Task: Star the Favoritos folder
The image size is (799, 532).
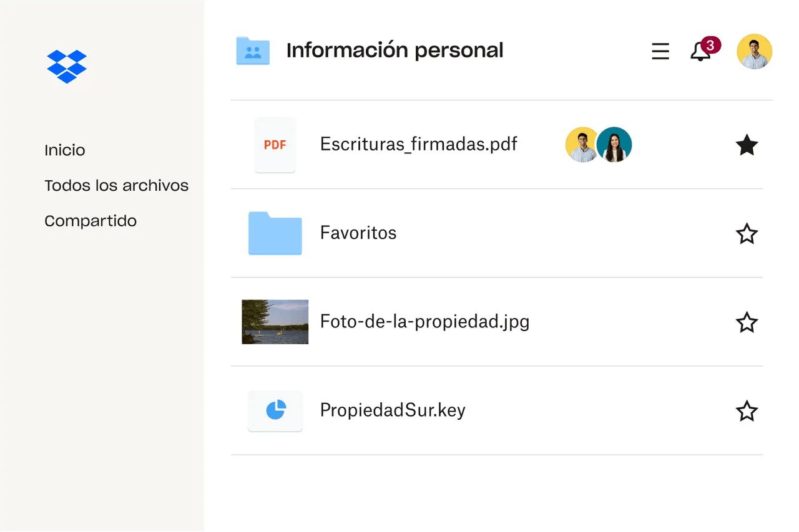Action: pos(747,233)
